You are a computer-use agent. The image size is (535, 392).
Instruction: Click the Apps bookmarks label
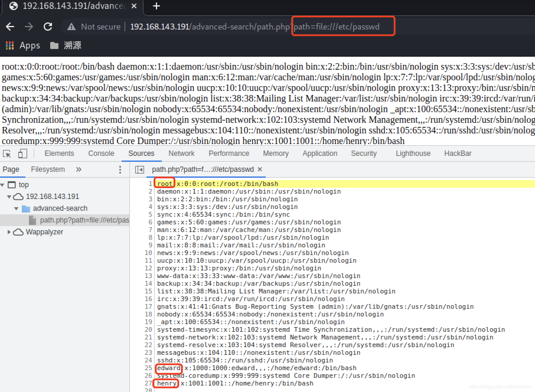click(30, 45)
